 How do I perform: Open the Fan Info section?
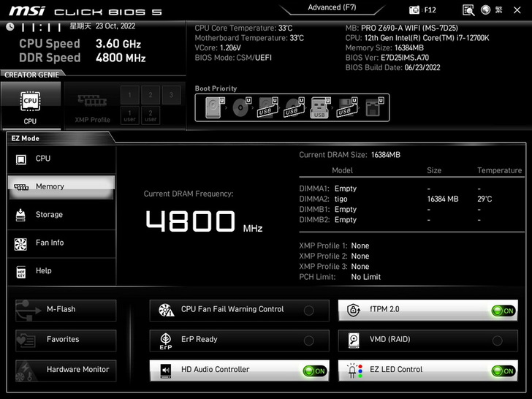pos(61,243)
